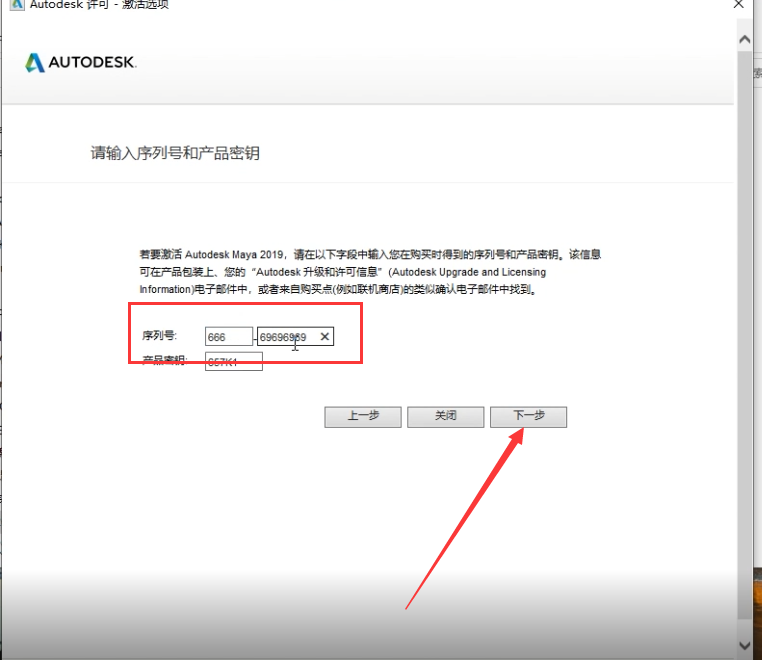Clear the serial number field with X
The image size is (762, 660).
click(x=325, y=336)
